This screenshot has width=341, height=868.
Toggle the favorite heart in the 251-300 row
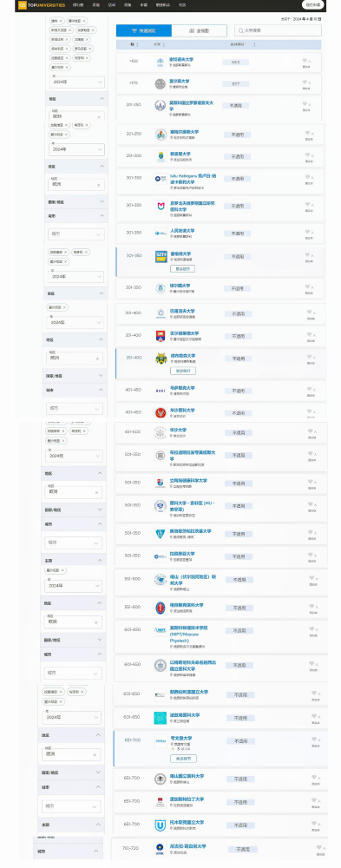pos(308,155)
